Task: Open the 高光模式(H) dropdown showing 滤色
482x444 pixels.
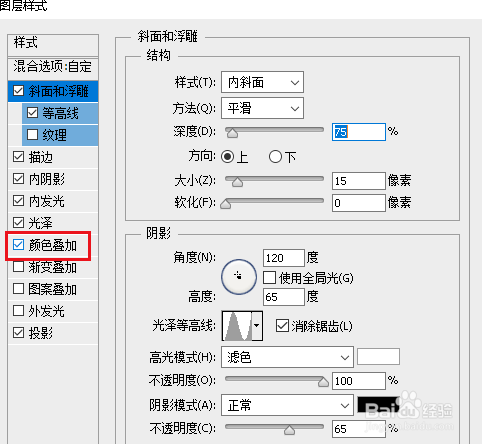Action: click(x=287, y=357)
